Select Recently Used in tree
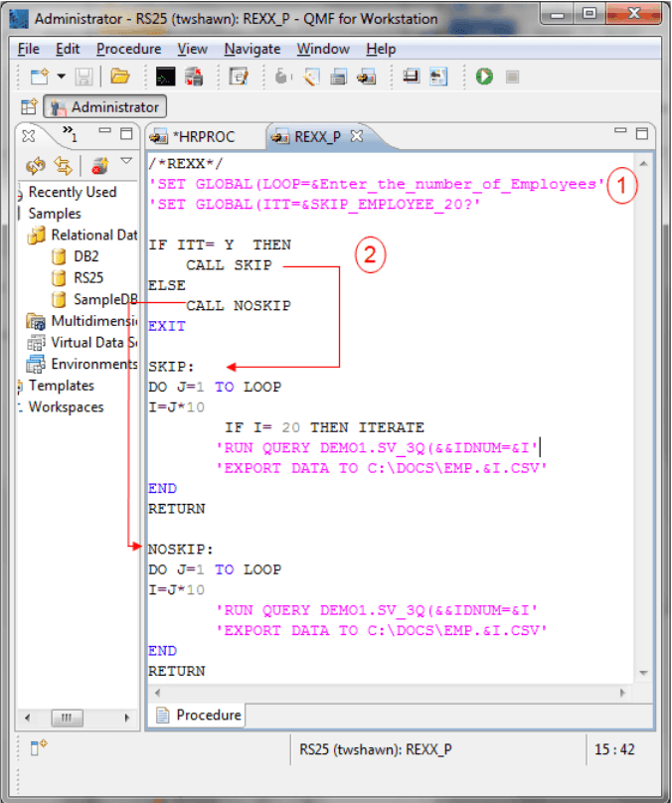Viewport: 672px width, 803px height. pos(73,192)
